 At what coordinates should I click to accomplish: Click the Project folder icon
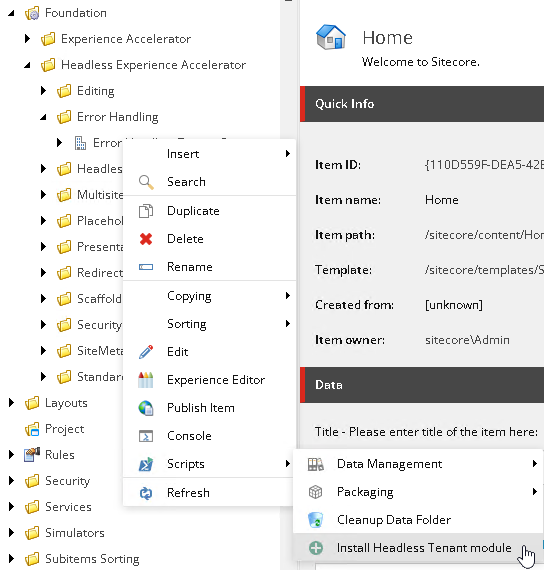(32, 429)
